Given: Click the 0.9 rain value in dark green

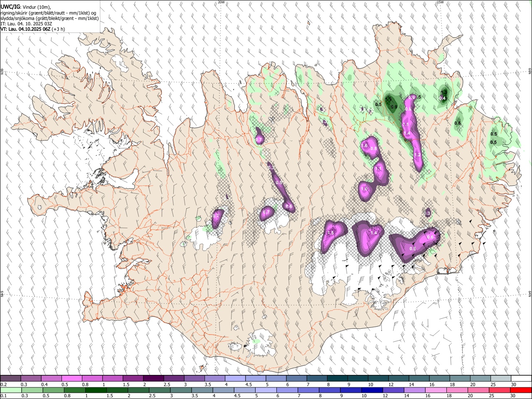Looking at the screenshot, I should click(x=394, y=107).
